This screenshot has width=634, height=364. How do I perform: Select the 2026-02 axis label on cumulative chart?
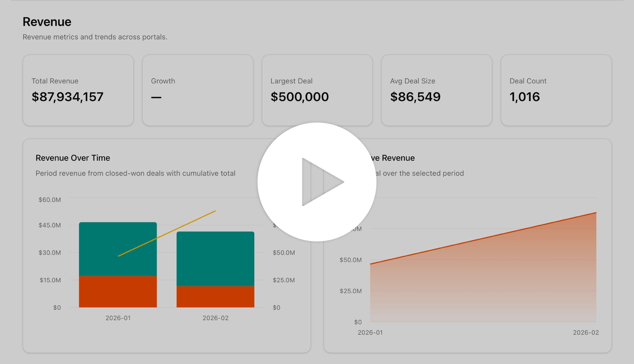pyautogui.click(x=586, y=333)
